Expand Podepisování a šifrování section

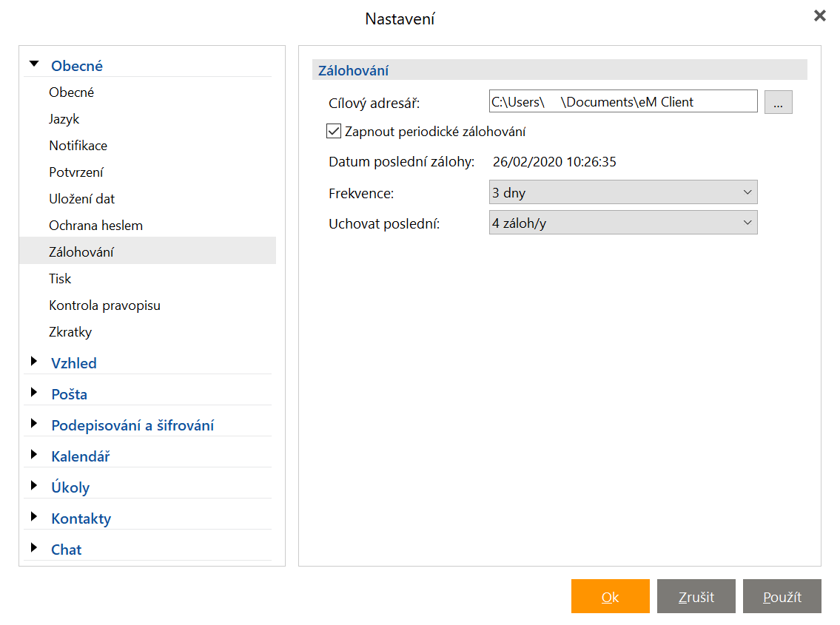34,424
